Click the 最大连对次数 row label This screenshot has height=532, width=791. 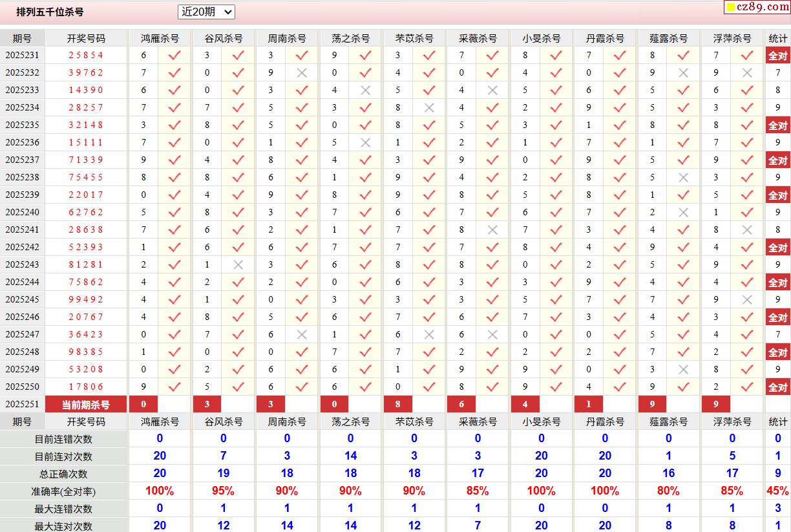[63, 526]
